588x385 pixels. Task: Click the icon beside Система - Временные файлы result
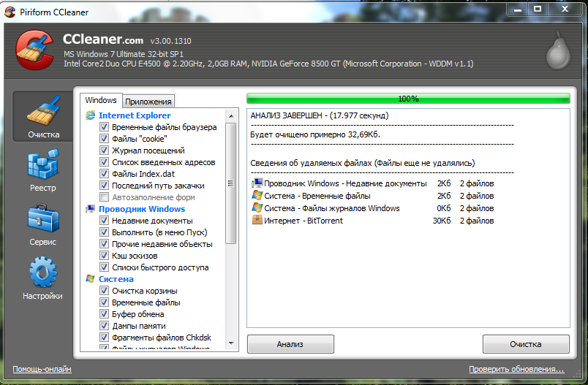coord(257,196)
